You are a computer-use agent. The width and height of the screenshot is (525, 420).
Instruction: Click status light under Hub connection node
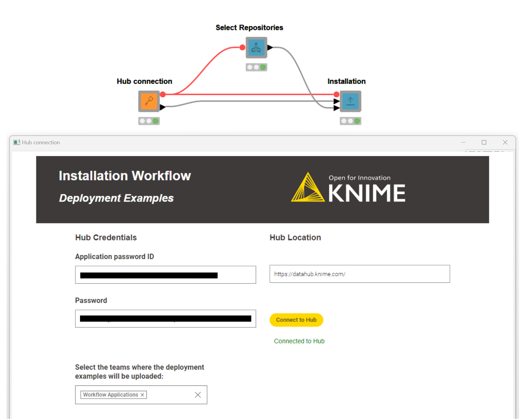(149, 121)
